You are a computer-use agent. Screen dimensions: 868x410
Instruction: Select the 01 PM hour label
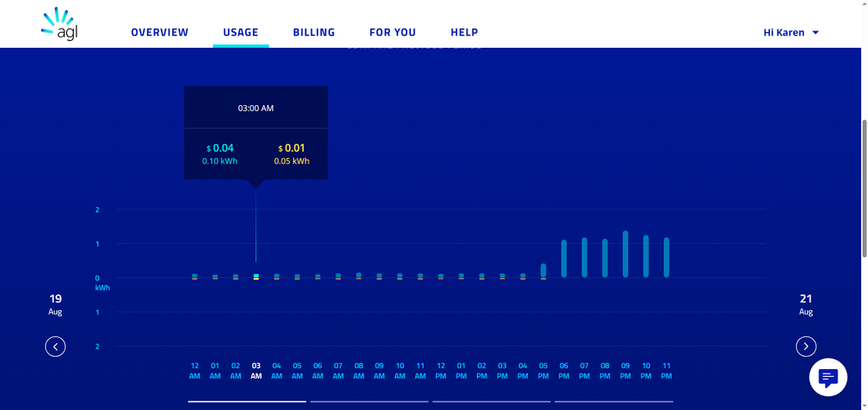pos(461,371)
